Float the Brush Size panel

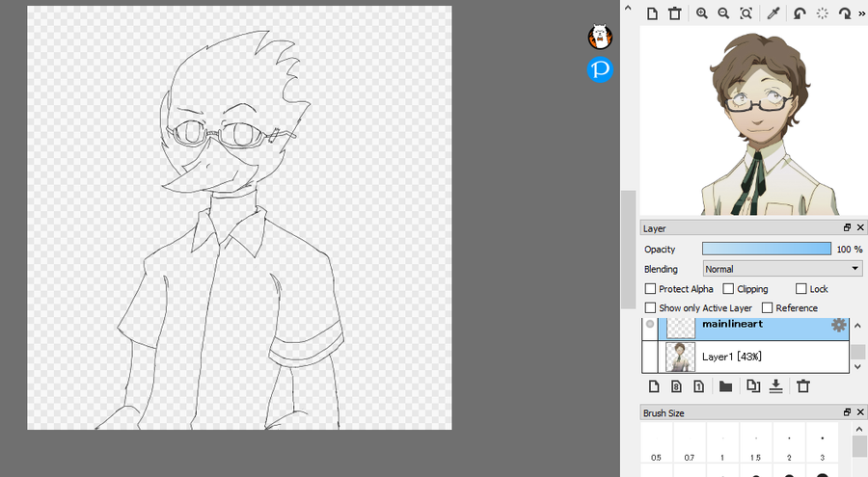pyautogui.click(x=847, y=412)
